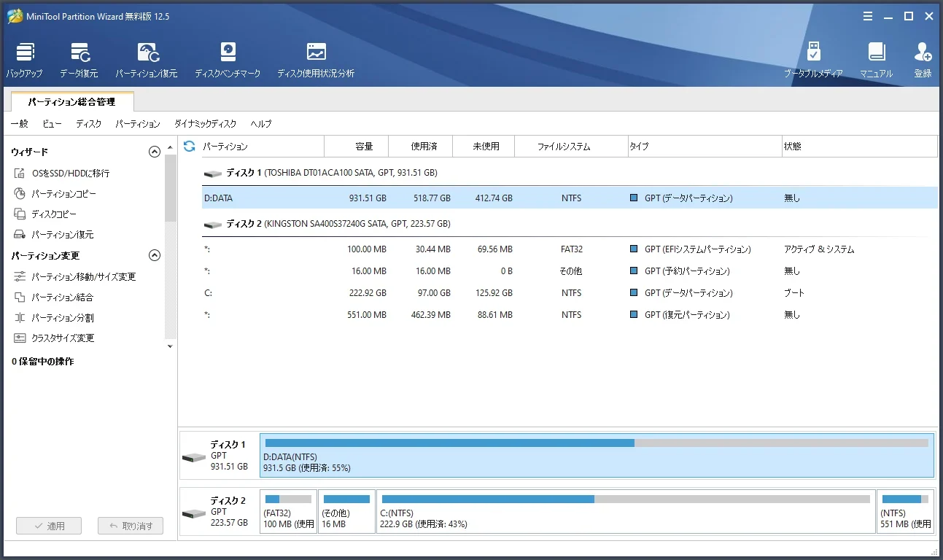Click the ディスク 1 drive icon in list
Image resolution: width=943 pixels, height=560 pixels.
[x=213, y=174]
